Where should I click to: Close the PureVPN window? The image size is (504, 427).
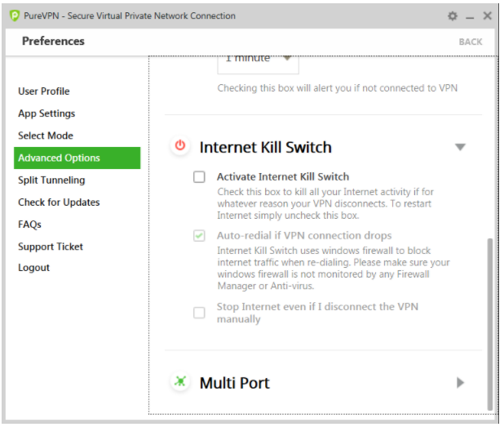coord(488,16)
